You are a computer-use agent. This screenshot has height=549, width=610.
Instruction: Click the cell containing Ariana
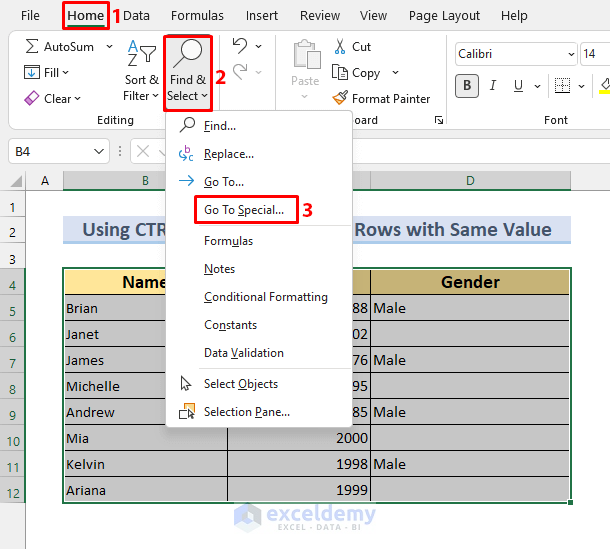click(146, 490)
